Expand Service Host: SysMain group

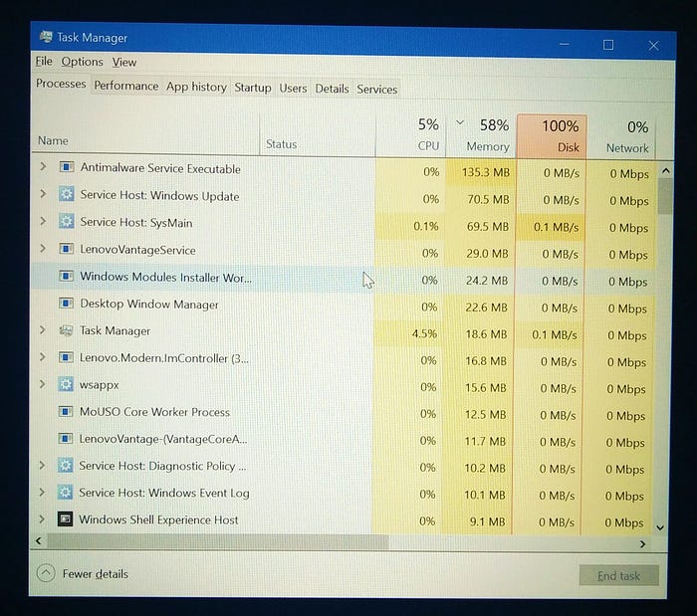(x=43, y=221)
